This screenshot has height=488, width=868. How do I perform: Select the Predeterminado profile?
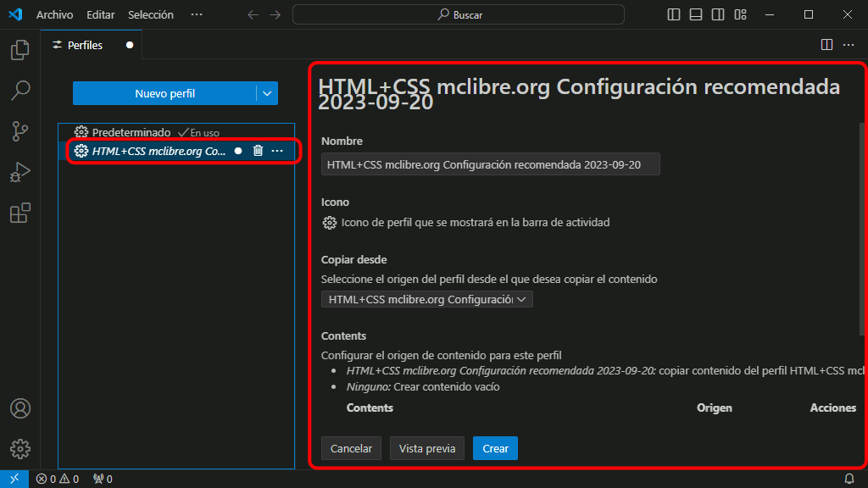point(176,132)
